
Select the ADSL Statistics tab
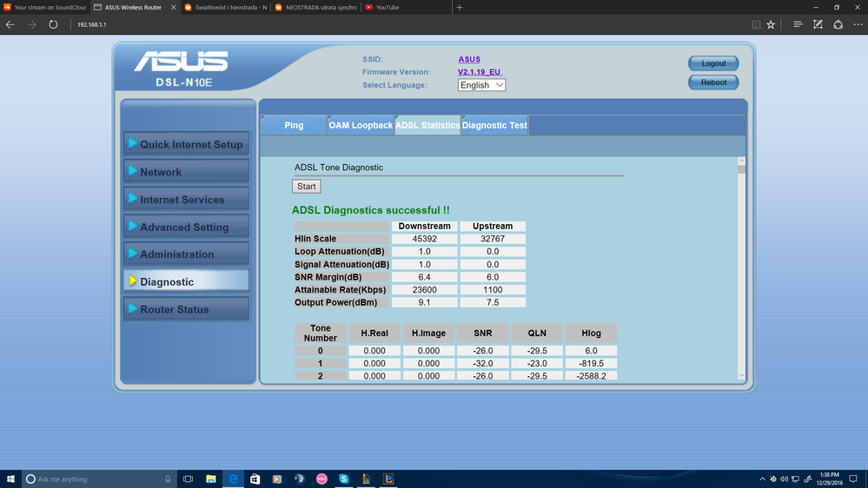427,125
